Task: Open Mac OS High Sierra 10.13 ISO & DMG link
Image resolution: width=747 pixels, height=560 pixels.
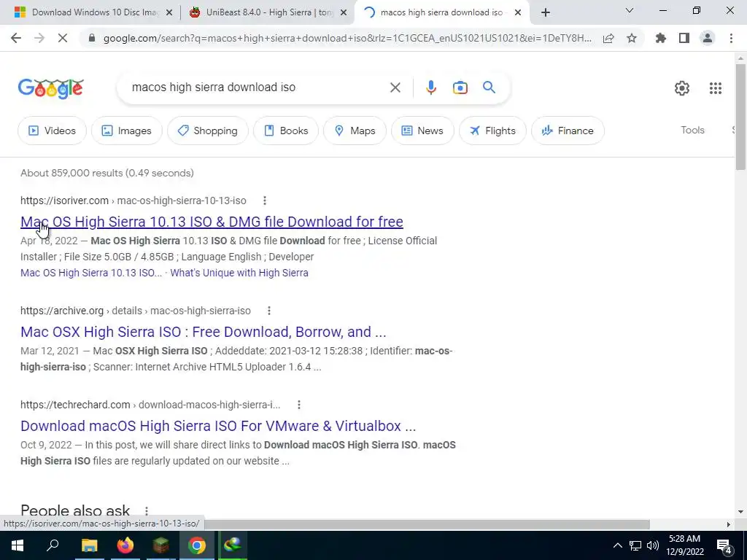Action: pos(212,222)
